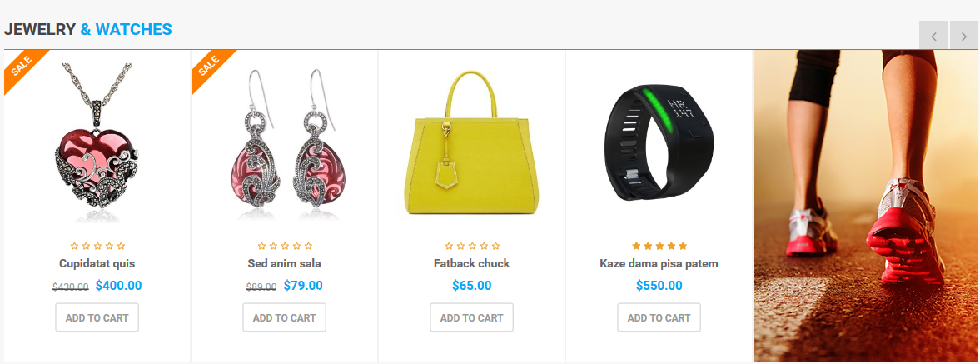Click the previous carousel arrow

[933, 35]
